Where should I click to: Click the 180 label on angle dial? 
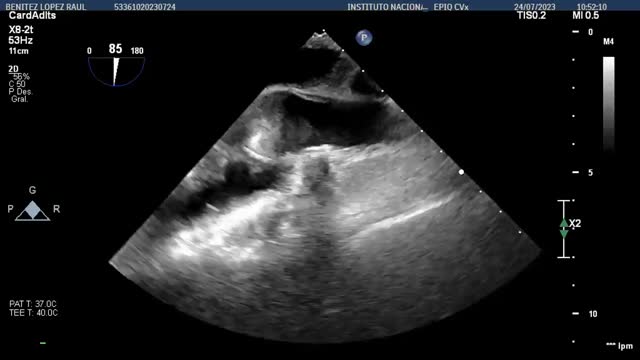pyautogui.click(x=137, y=51)
